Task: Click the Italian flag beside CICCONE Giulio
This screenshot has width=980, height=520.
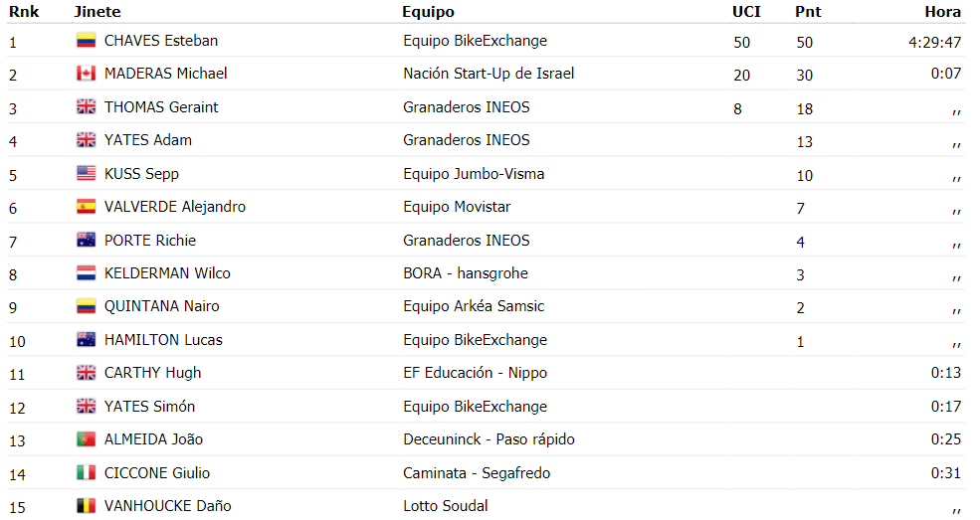Action: (x=86, y=473)
